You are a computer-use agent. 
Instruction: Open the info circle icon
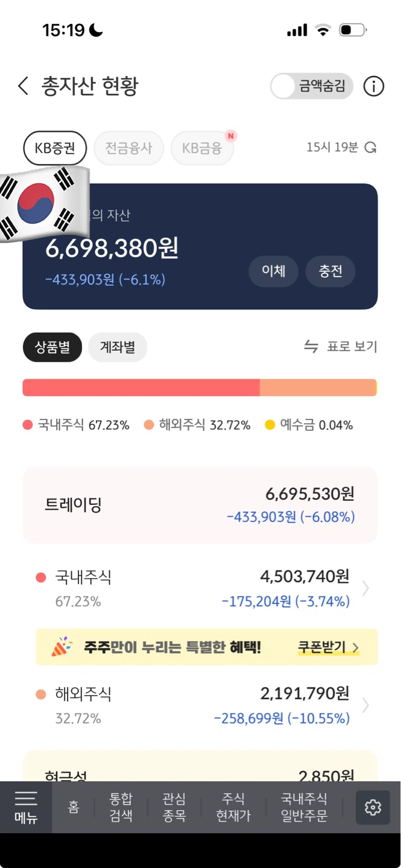(x=373, y=86)
